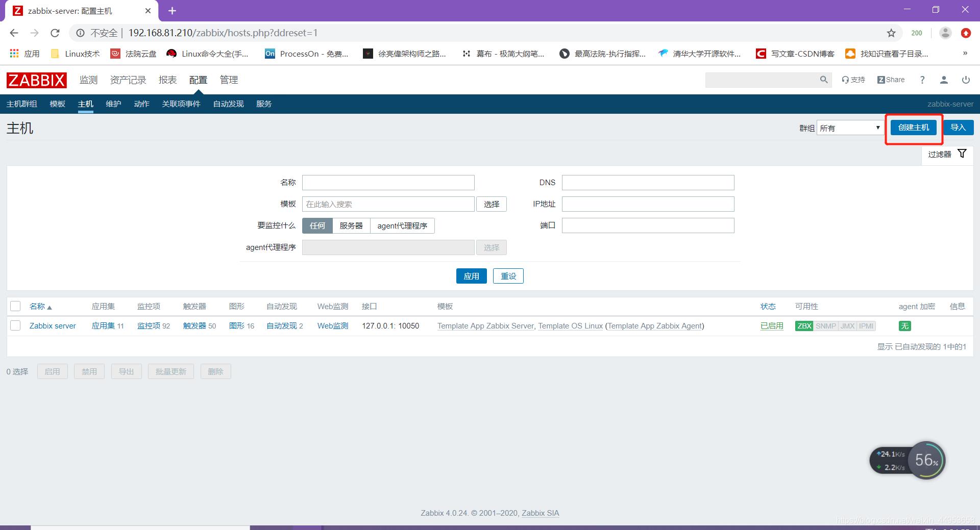Focus the DNS filter input
The width and height of the screenshot is (980, 530).
click(648, 183)
